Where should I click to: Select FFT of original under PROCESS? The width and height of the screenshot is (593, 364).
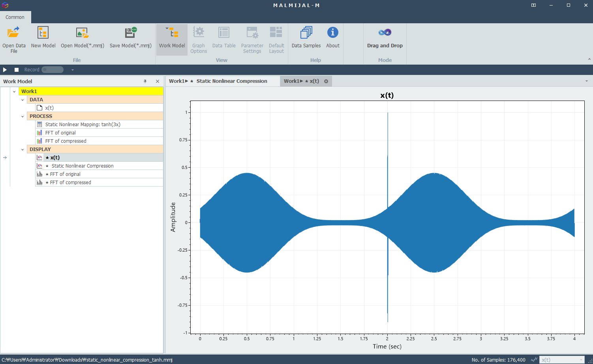(99, 133)
